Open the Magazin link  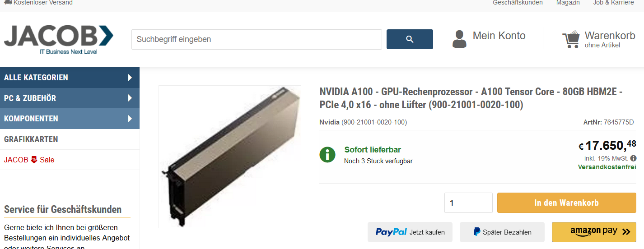(568, 3)
